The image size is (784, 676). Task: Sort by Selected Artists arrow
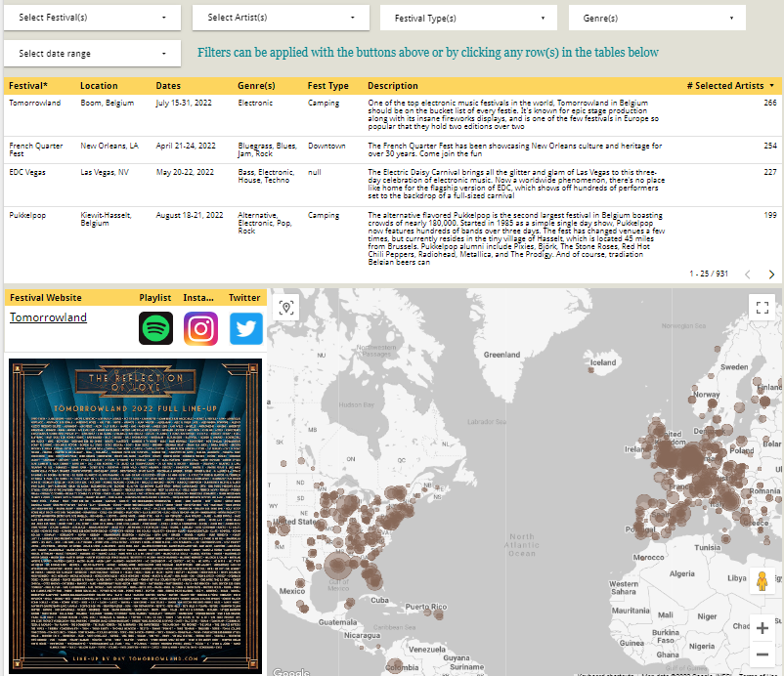click(x=771, y=86)
